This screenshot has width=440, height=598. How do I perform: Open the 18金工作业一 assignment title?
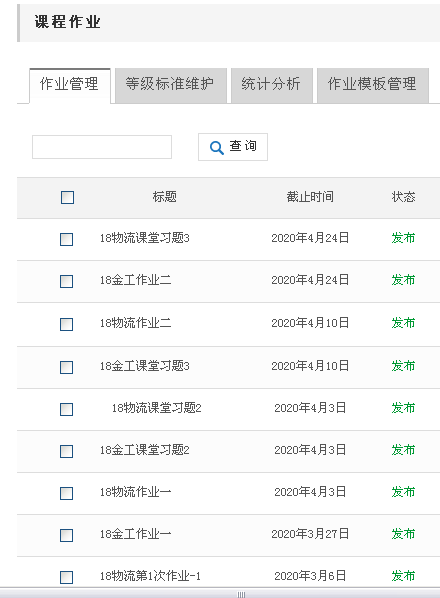(135, 534)
